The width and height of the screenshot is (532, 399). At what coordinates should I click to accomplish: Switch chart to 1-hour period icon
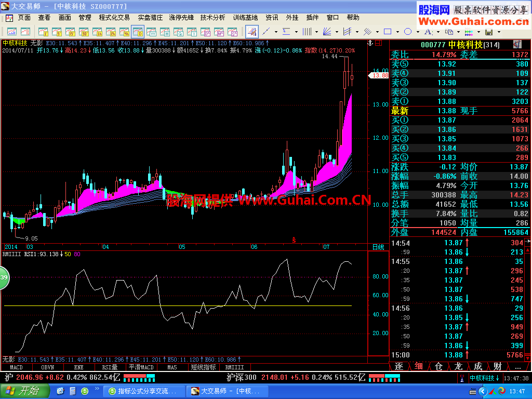click(x=97, y=32)
